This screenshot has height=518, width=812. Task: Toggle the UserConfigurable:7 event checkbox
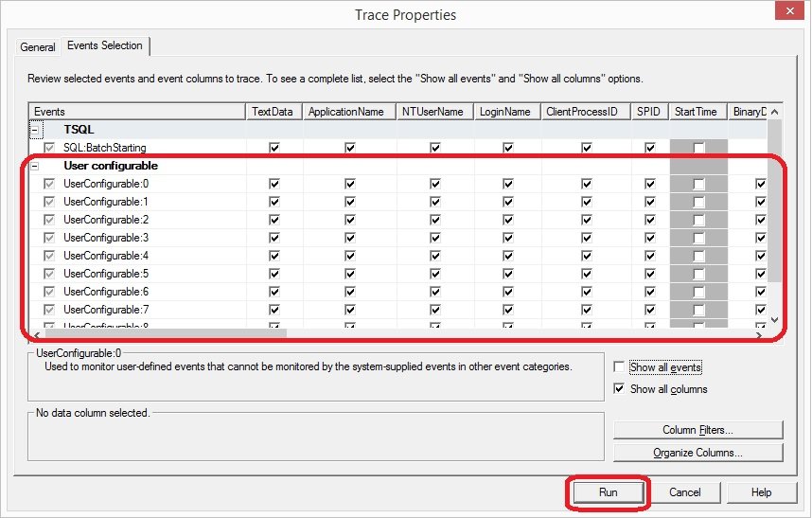(49, 310)
